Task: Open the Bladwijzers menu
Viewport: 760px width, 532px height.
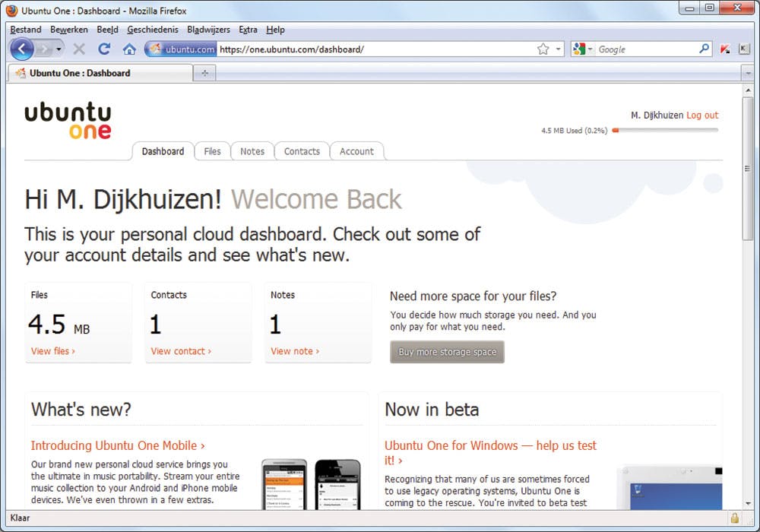Action: click(208, 30)
